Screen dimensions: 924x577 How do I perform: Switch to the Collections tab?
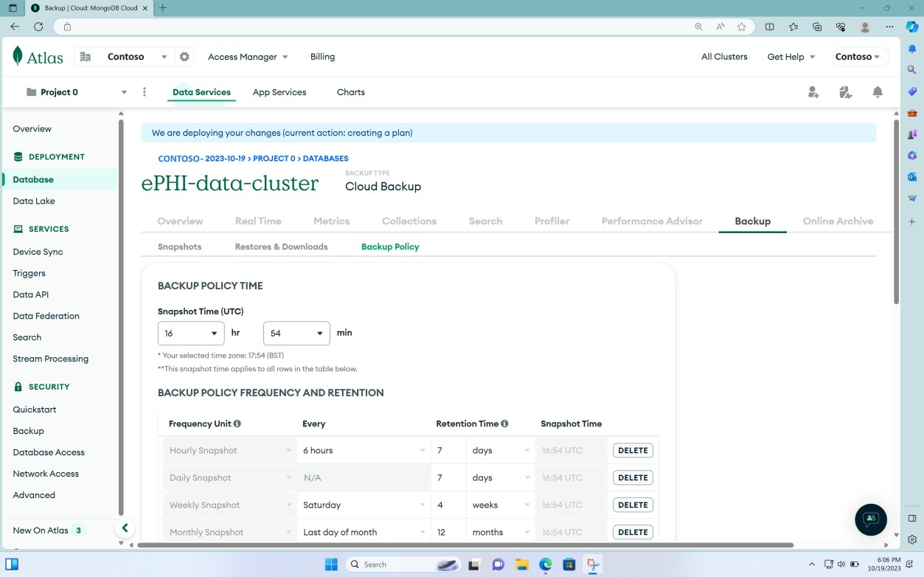(409, 221)
